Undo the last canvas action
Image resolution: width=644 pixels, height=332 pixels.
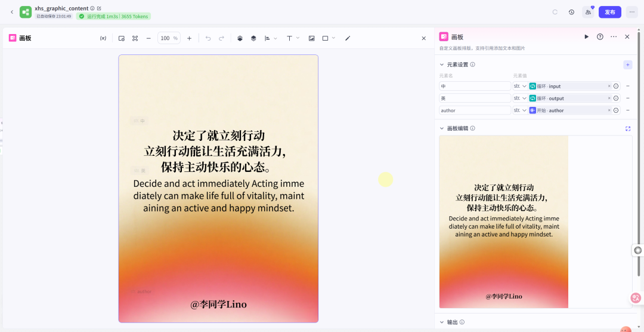(x=208, y=38)
